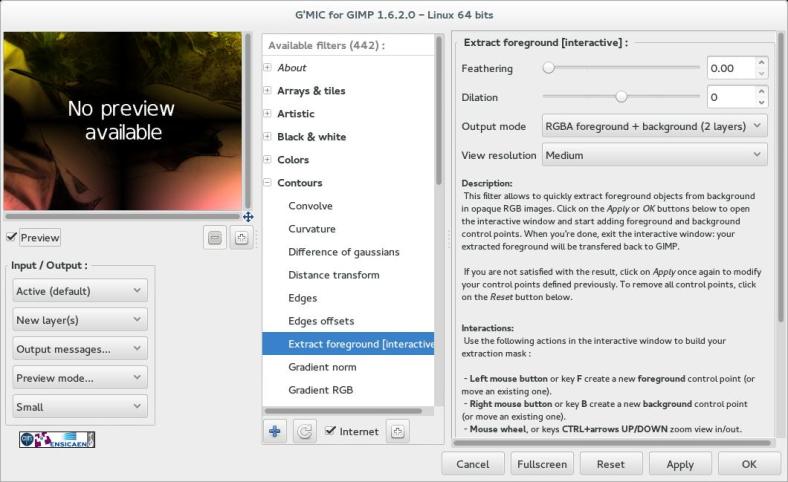
Task: Click the preview image thumbnail
Action: (x=123, y=121)
